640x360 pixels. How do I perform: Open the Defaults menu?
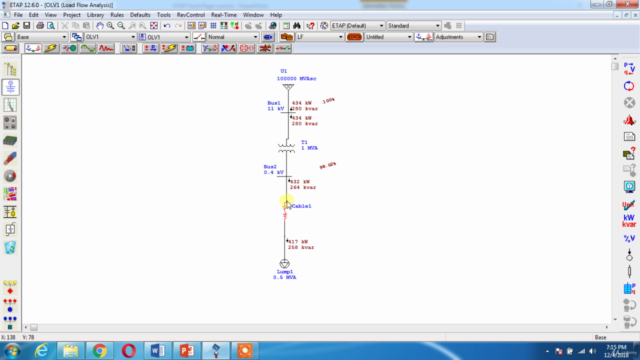pyautogui.click(x=140, y=15)
